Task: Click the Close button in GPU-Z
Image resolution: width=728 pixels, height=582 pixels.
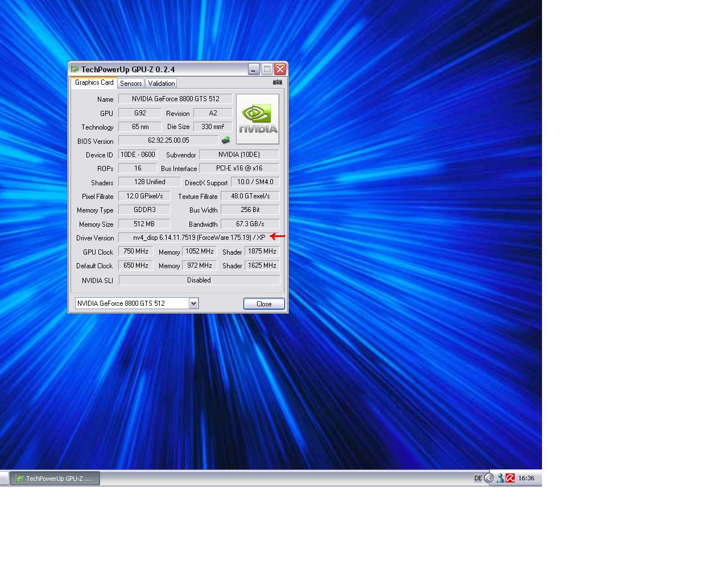Action: coord(264,304)
